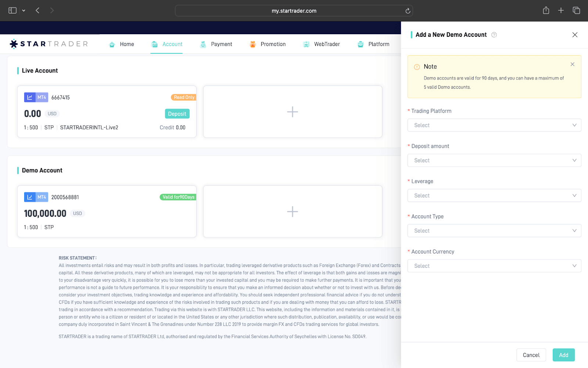Dismiss the yellow Note banner
The height and width of the screenshot is (368, 588).
pyautogui.click(x=572, y=64)
